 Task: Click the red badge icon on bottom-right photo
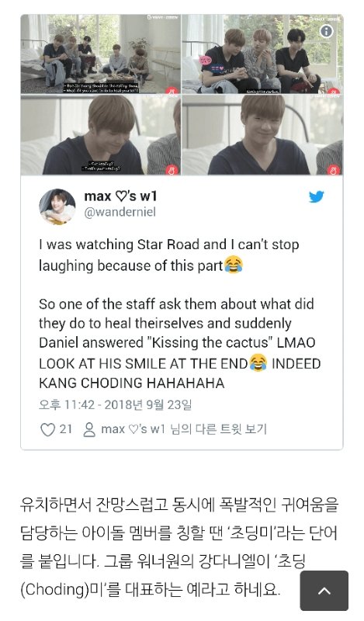(334, 170)
